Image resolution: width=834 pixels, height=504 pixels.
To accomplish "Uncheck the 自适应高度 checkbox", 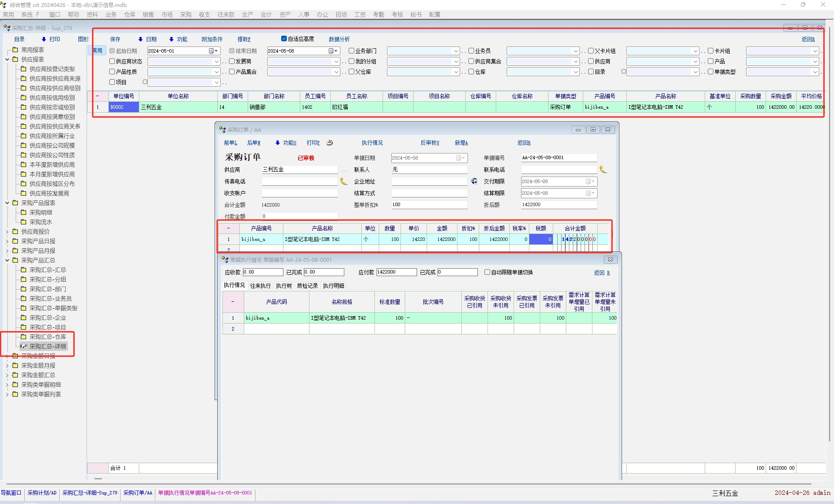I will (284, 39).
